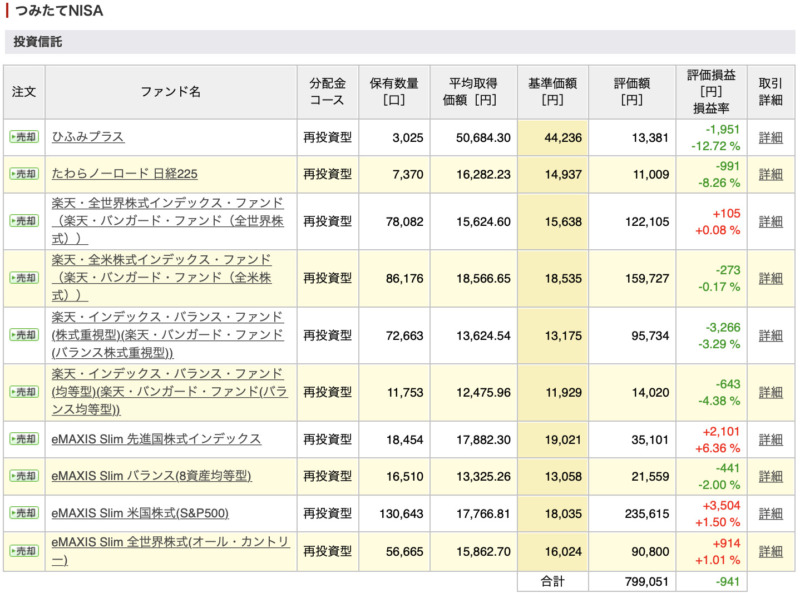Open たわらノーロード 日経225 fund link
This screenshot has height=593, width=800.
(124, 174)
